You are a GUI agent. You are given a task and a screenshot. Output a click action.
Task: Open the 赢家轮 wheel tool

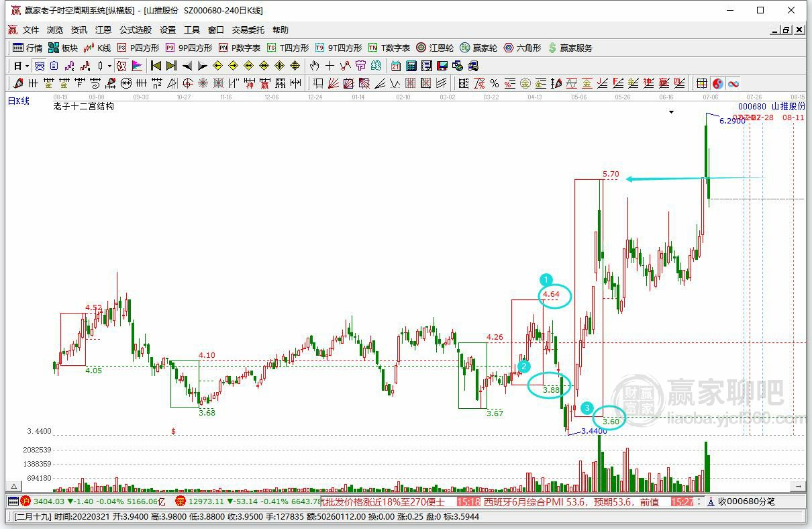(478, 48)
